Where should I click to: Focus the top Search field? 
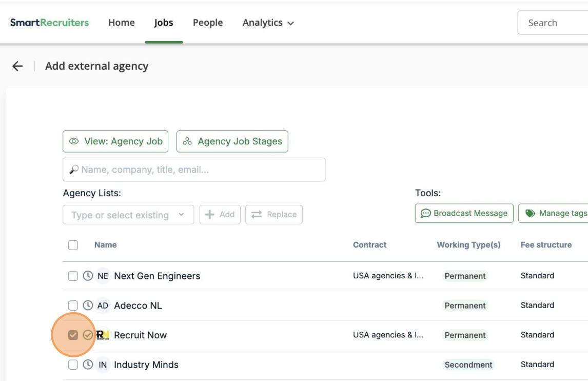[553, 23]
